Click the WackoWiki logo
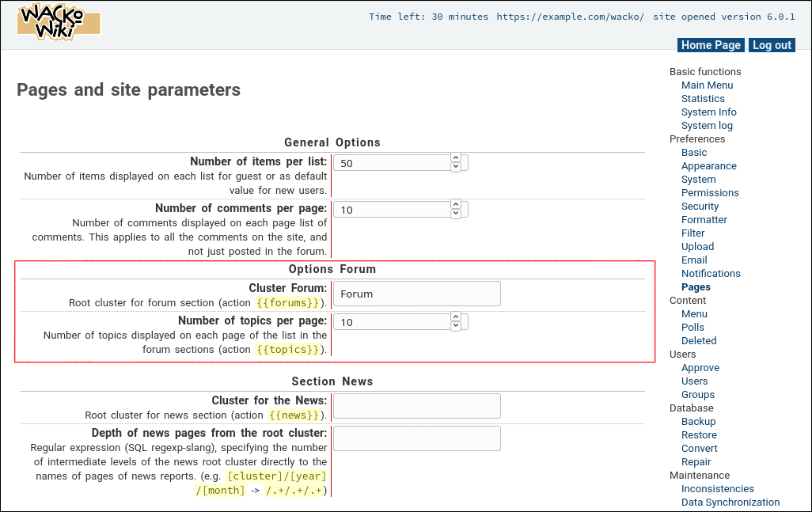 [59, 23]
